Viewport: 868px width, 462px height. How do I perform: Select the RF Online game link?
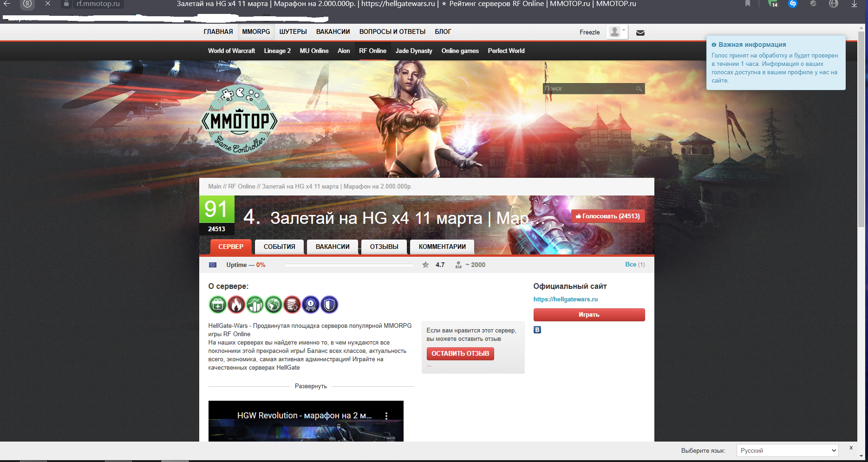click(372, 51)
